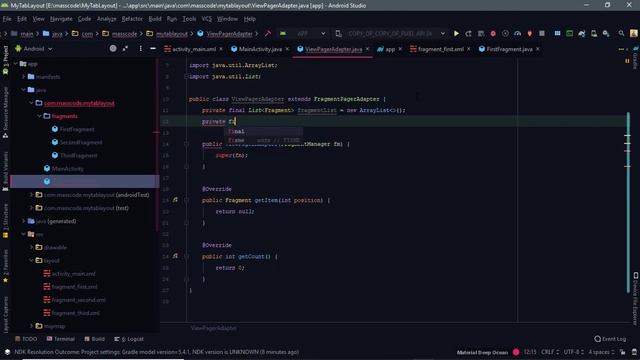
Task: Click the user avatar icon in toolbar
Action: [634, 33]
